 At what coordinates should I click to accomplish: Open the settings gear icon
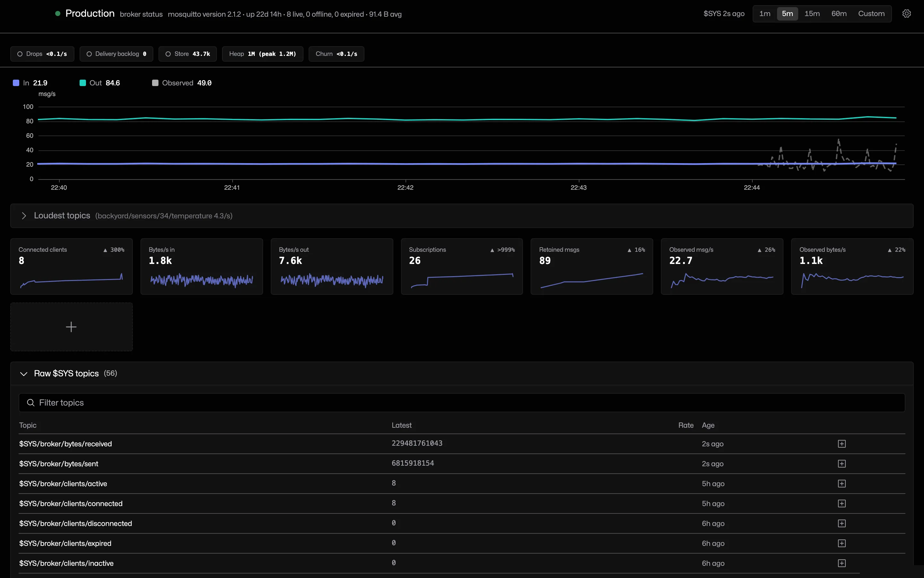[x=906, y=14]
